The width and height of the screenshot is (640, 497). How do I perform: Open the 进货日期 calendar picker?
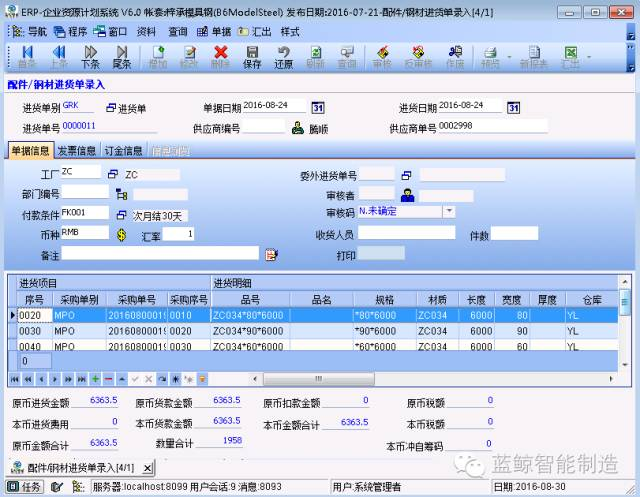tap(513, 108)
